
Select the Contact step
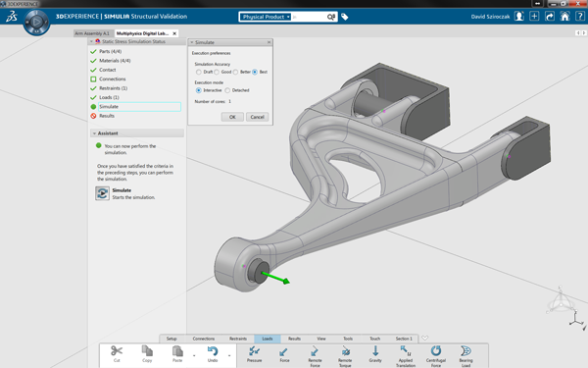click(108, 70)
